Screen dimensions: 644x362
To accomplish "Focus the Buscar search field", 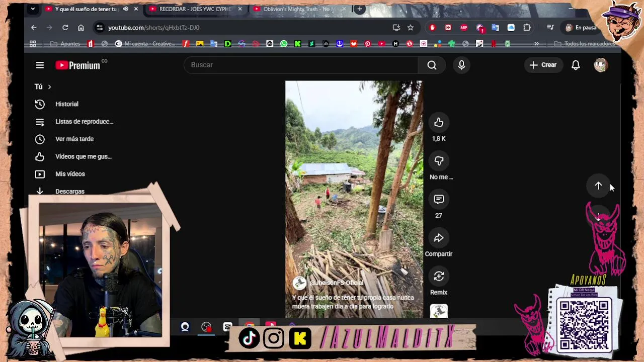I will pos(301,65).
